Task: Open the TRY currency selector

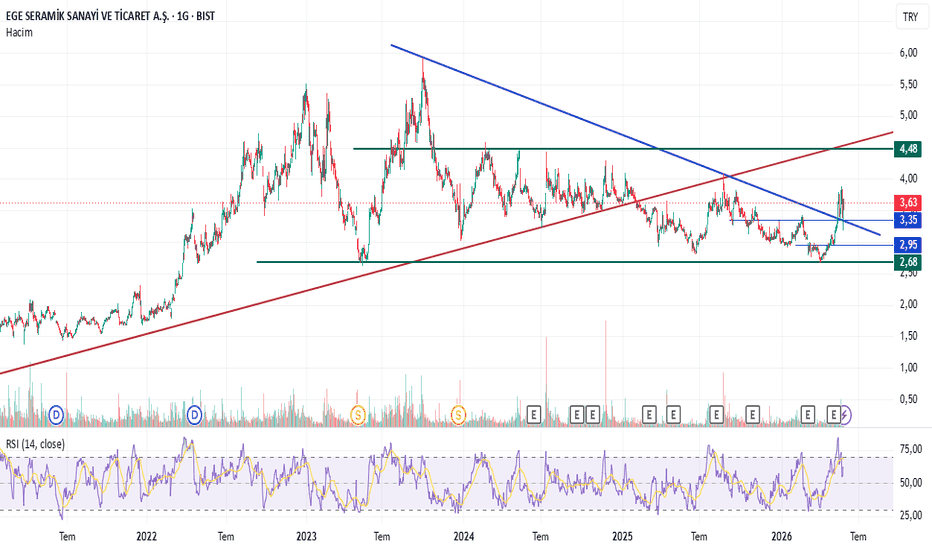Action: (911, 17)
